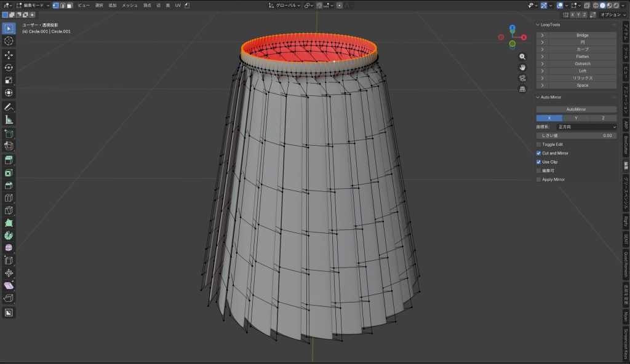Switch to face select mode
The width and height of the screenshot is (630, 364).
click(70, 5)
